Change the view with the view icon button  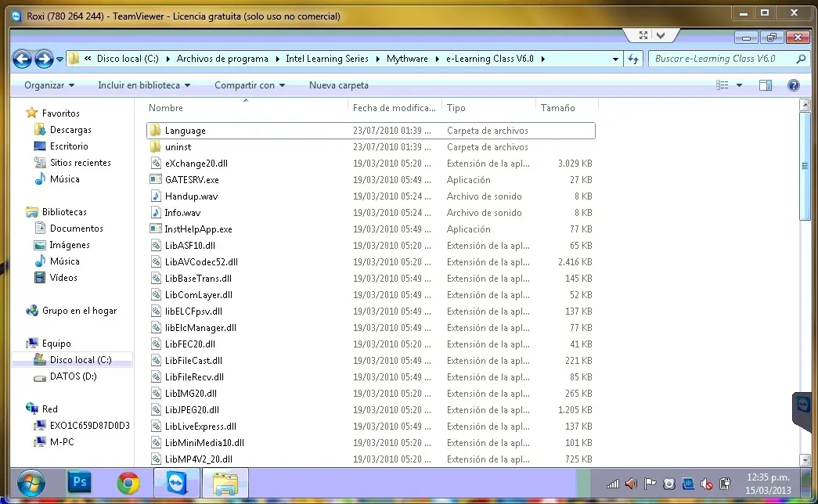(x=722, y=85)
